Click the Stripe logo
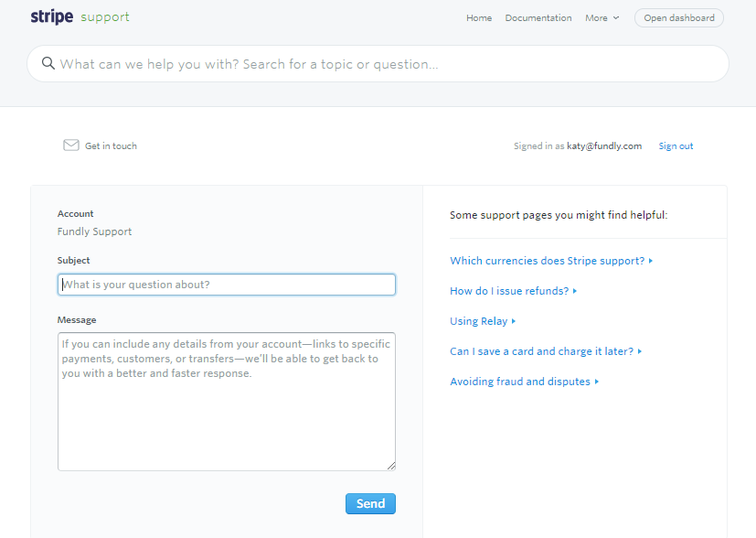This screenshot has height=538, width=756. tap(51, 16)
